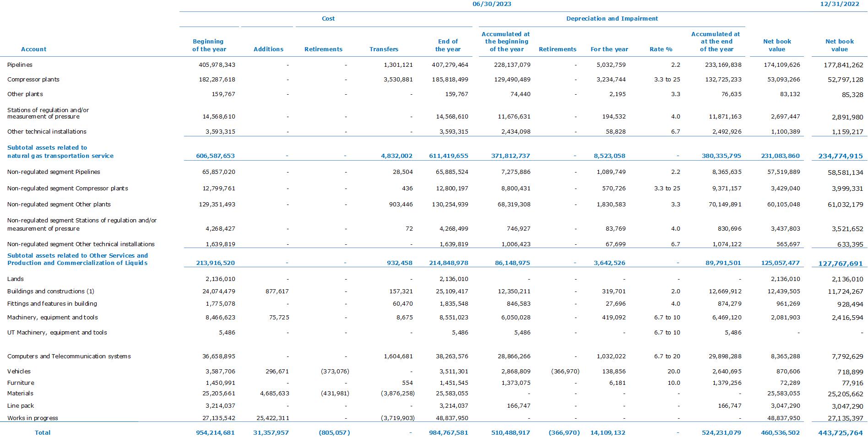This screenshot has height=437, width=868.
Task: Click Pipelines net book value 174,109,626
Action: click(x=782, y=65)
